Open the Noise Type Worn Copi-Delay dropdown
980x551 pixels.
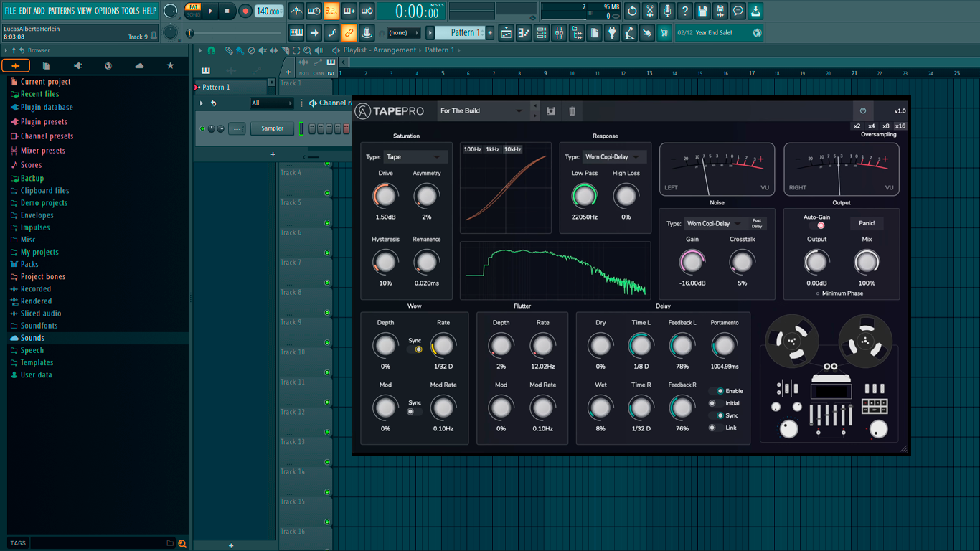pyautogui.click(x=715, y=224)
